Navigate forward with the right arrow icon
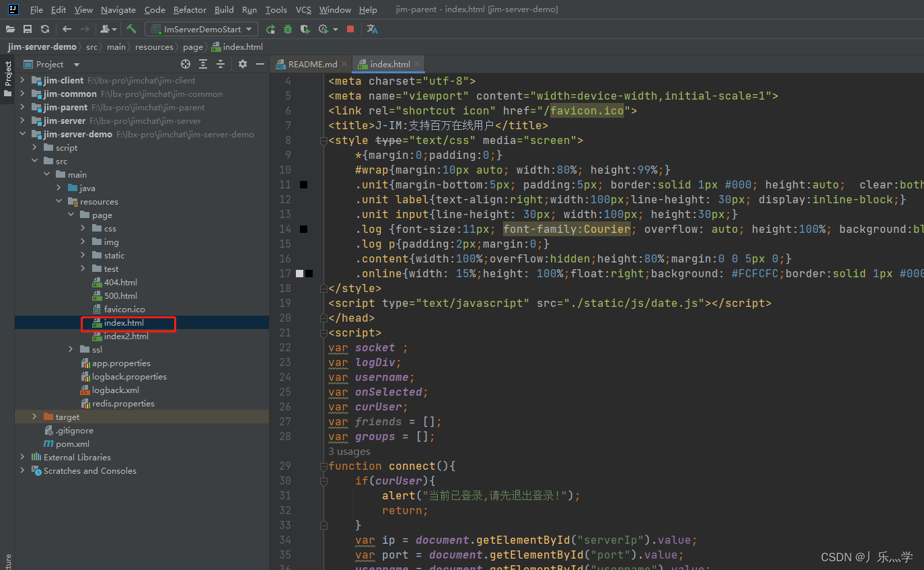924x570 pixels. click(85, 29)
